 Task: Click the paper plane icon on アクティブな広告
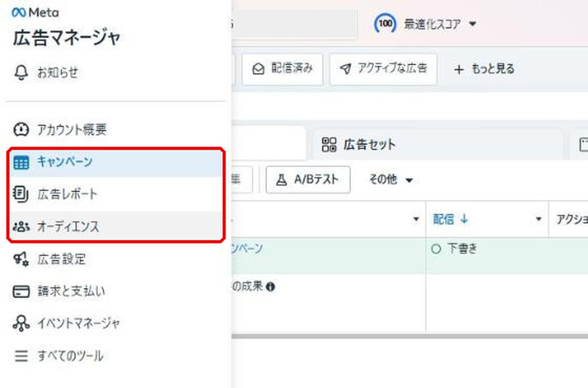click(x=346, y=69)
